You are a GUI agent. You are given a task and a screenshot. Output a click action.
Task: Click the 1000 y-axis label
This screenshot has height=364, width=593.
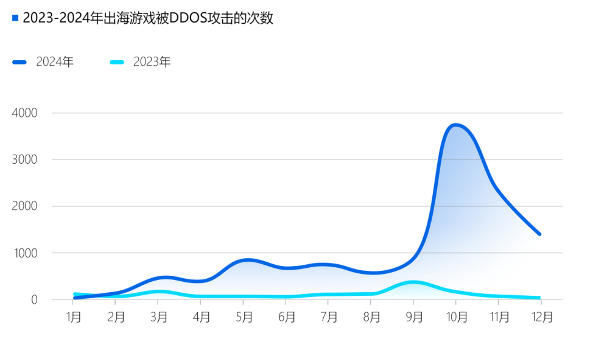click(26, 253)
